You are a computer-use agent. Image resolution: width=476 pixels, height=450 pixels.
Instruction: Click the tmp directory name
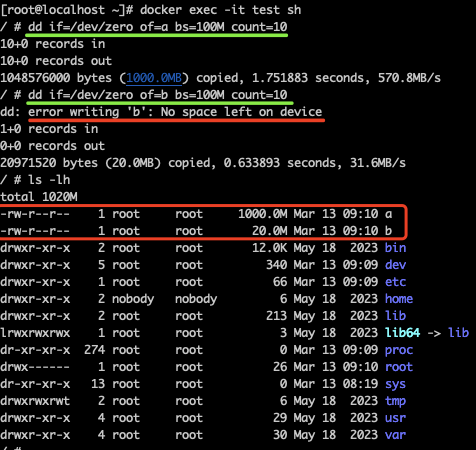[x=395, y=401]
